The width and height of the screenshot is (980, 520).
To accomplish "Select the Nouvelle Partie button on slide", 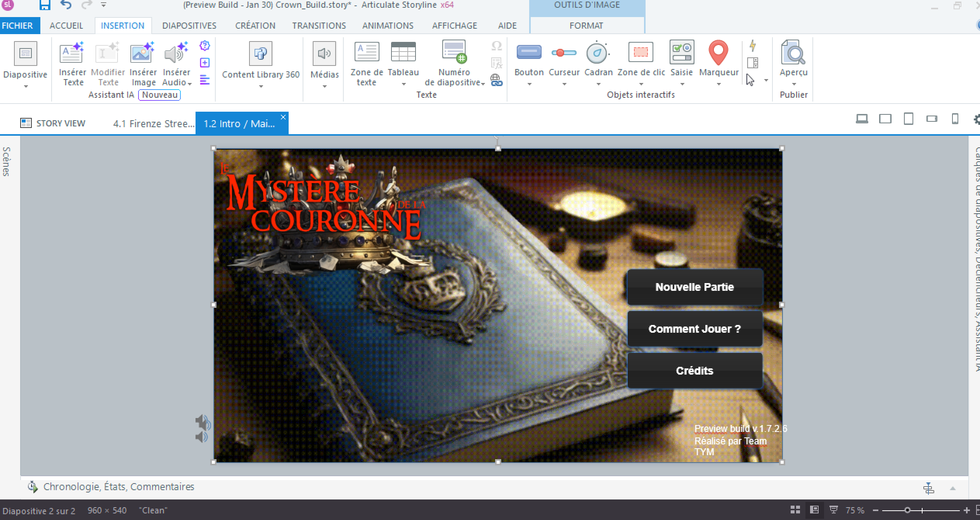I will tap(695, 287).
